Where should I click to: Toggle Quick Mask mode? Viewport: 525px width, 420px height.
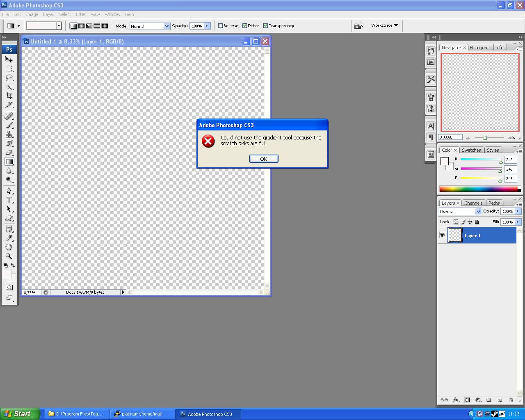(9, 288)
